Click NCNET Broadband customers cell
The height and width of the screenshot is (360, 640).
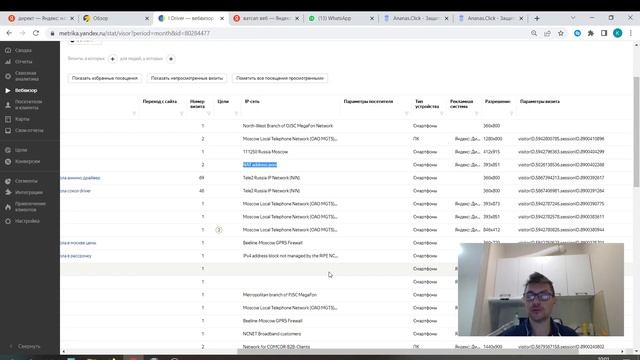pyautogui.click(x=272, y=334)
